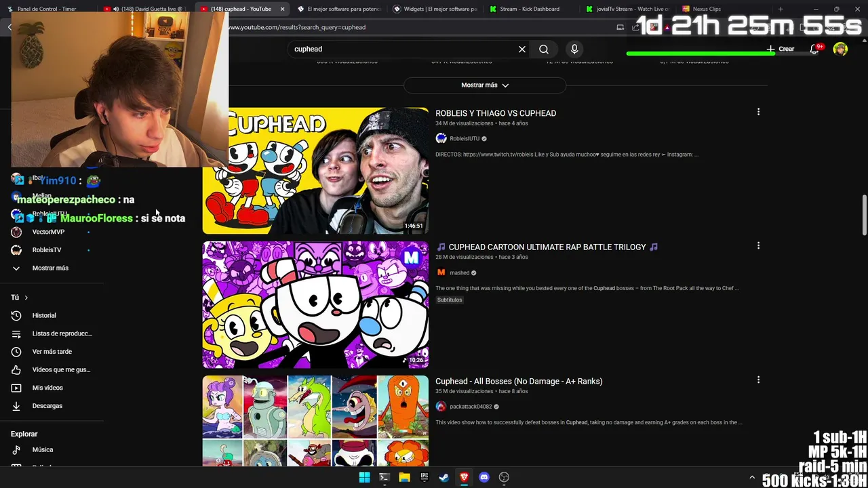
Task: Clear the search box with the X icon
Action: [522, 49]
